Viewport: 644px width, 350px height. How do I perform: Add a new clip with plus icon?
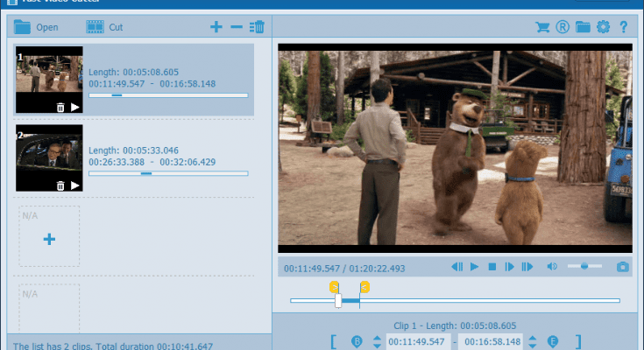point(216,27)
